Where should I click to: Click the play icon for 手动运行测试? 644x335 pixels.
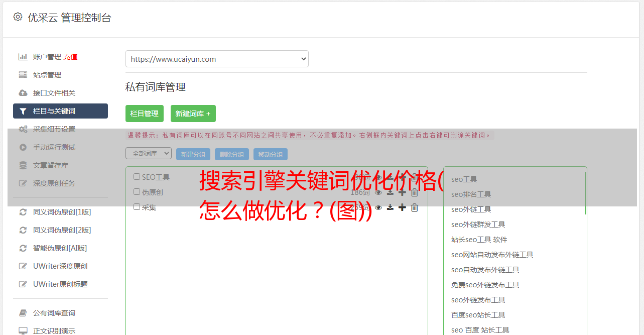pos(23,147)
